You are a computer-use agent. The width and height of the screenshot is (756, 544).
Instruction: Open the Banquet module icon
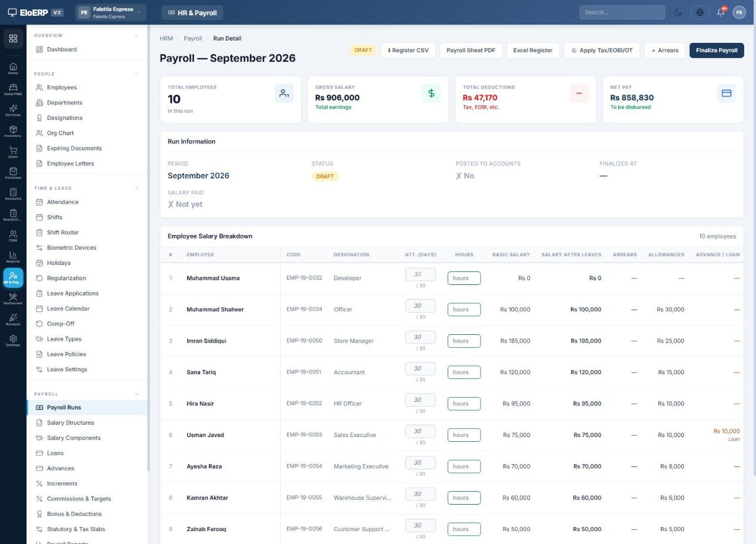(13, 320)
